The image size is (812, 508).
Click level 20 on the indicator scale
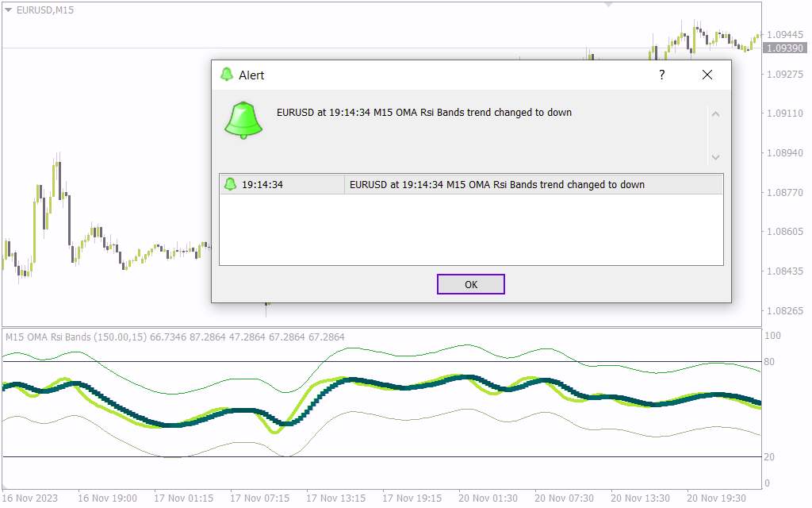pos(768,457)
